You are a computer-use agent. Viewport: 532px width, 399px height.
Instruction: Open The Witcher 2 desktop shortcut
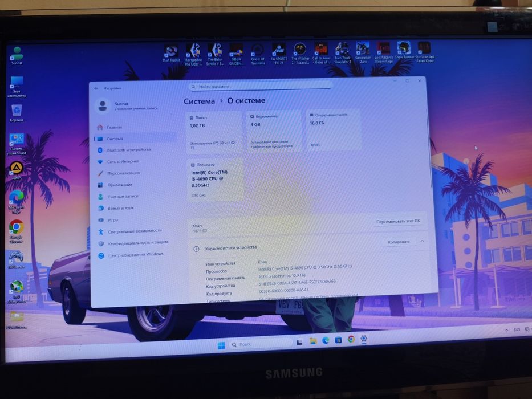pyautogui.click(x=300, y=53)
